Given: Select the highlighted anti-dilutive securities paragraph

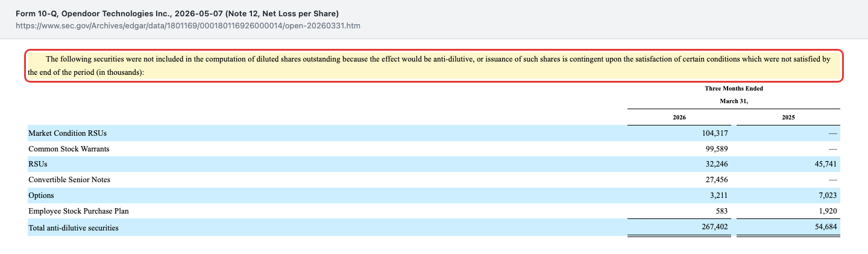Looking at the screenshot, I should point(434,66).
